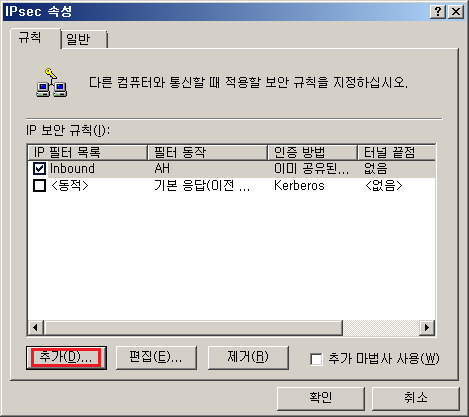Click the 추가(D)... button
The image size is (469, 417).
[x=66, y=357]
